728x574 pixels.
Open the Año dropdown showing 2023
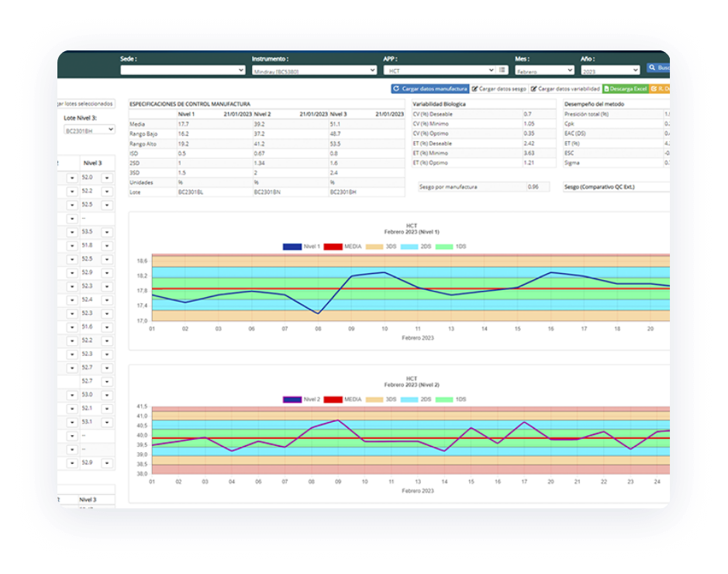pyautogui.click(x=610, y=70)
